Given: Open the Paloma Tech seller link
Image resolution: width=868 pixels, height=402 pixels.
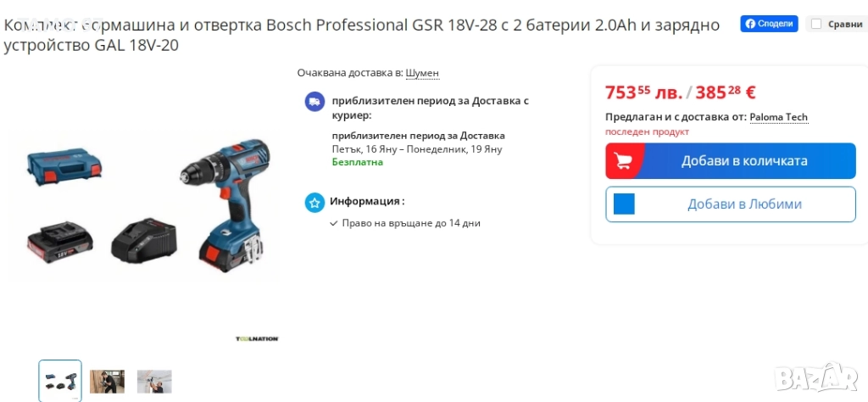Looking at the screenshot, I should (x=779, y=117).
